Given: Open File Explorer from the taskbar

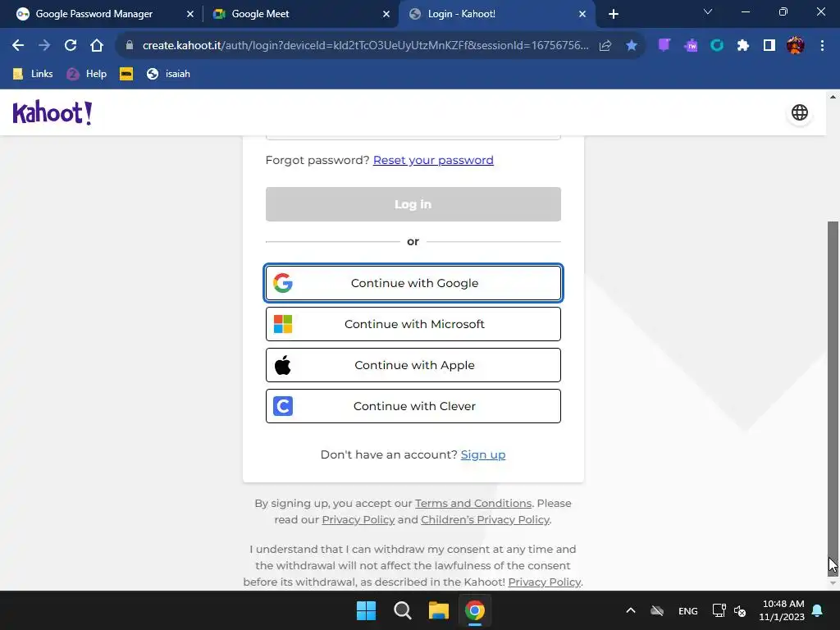Looking at the screenshot, I should (x=438, y=610).
